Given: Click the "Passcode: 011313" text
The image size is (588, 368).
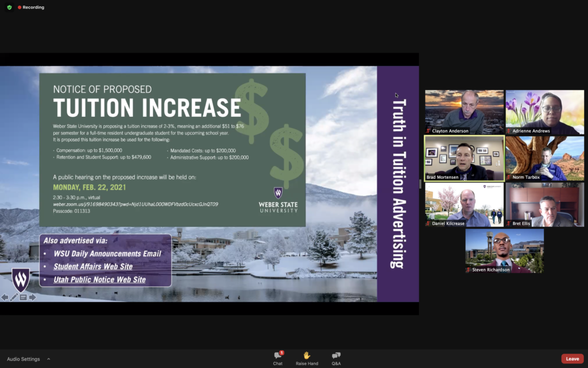Looking at the screenshot, I should coord(71,211).
